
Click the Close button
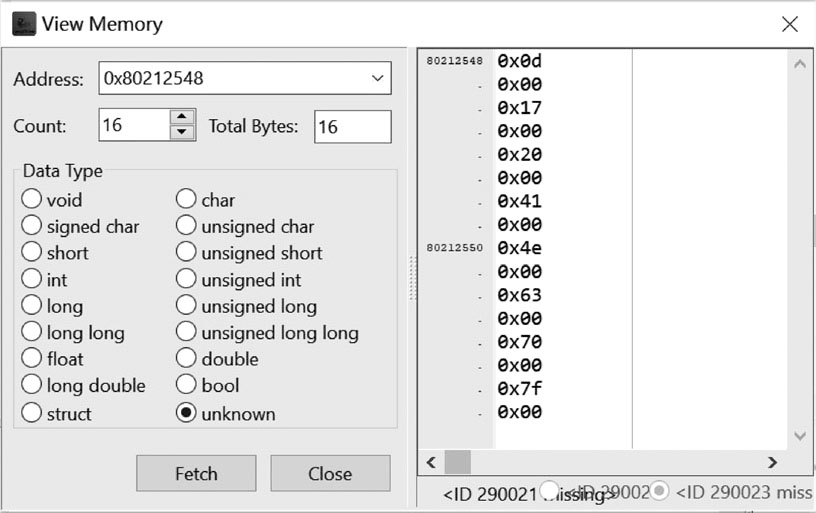coord(330,473)
